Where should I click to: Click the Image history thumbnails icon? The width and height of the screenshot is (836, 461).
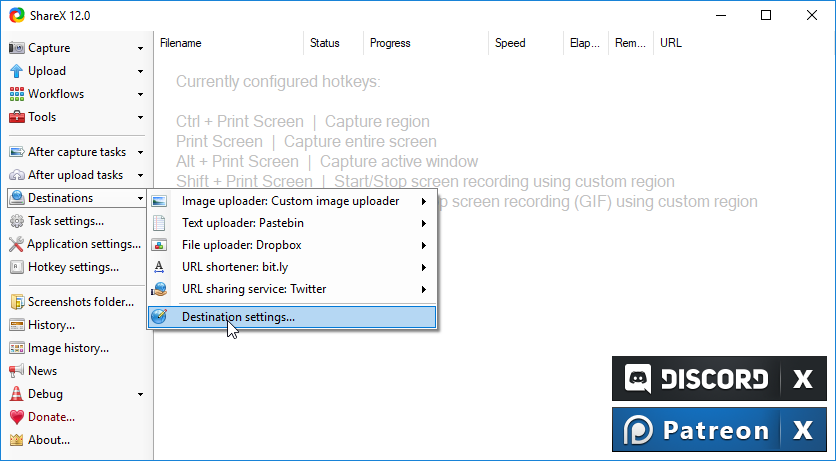(x=17, y=348)
